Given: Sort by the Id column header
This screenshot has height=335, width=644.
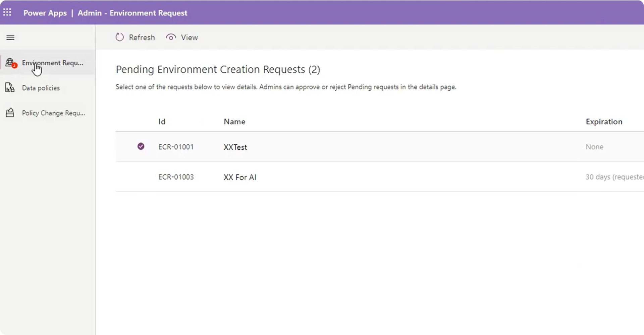Looking at the screenshot, I should 162,122.
